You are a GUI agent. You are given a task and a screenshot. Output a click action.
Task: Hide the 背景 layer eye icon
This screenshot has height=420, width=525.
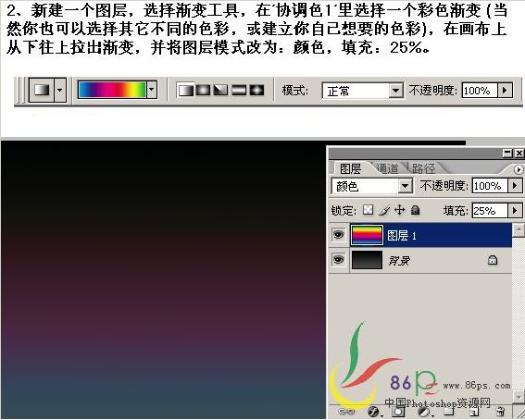(339, 260)
